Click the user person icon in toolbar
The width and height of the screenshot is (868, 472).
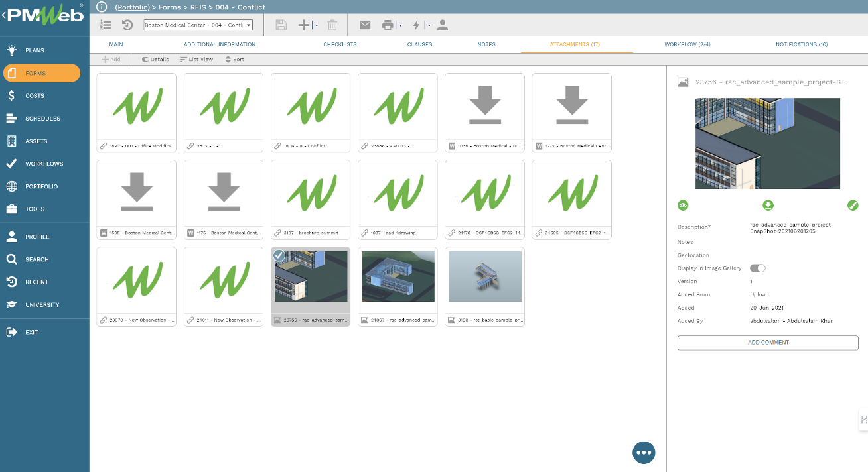pos(443,25)
